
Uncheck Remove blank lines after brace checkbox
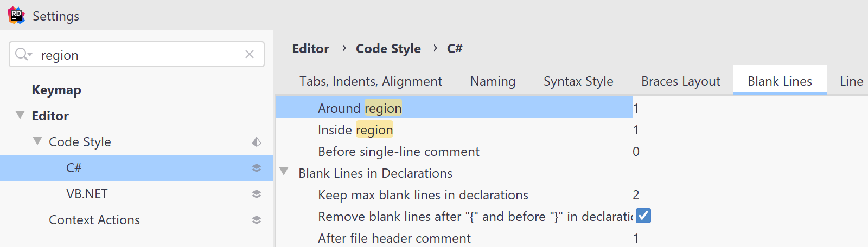tap(643, 216)
